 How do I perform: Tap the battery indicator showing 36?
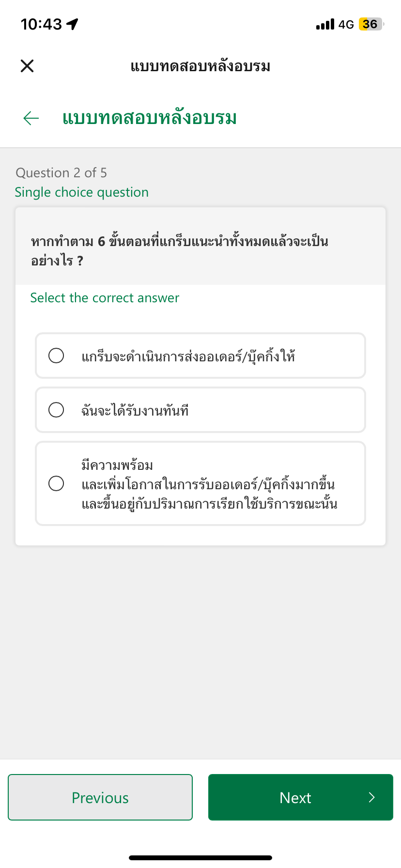pyautogui.click(x=371, y=24)
